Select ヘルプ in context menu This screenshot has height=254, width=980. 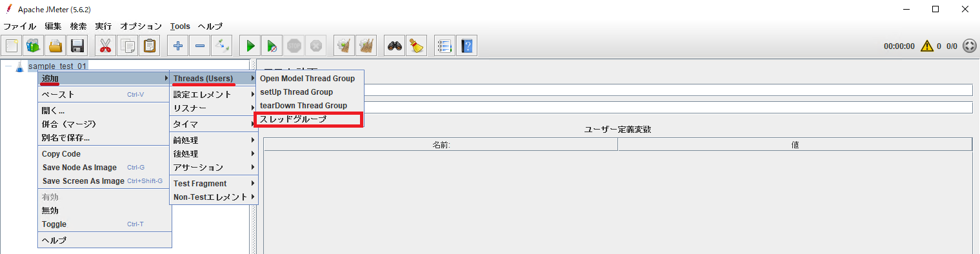[105, 240]
